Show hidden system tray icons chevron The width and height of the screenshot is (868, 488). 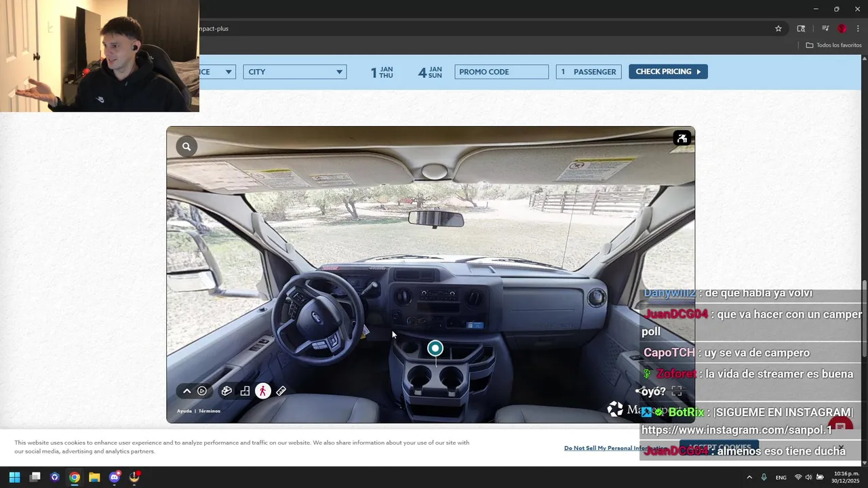coord(749,477)
